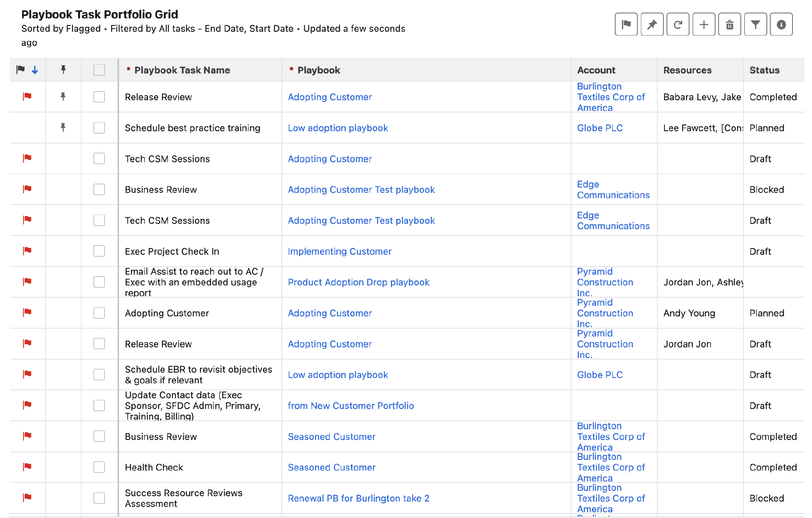Click the trash delete icon

tap(730, 24)
